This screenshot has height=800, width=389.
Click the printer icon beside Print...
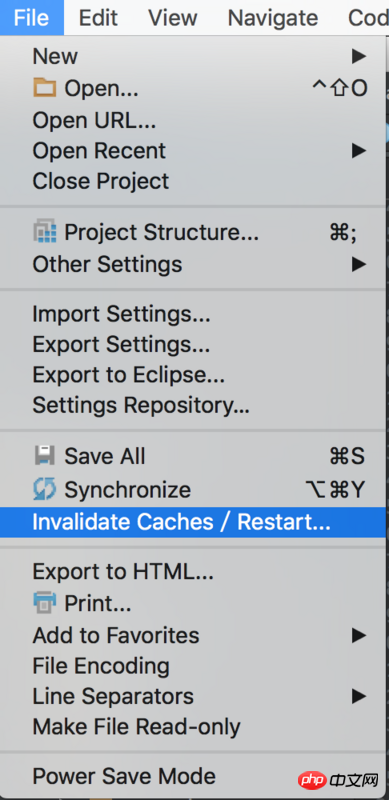click(44, 604)
